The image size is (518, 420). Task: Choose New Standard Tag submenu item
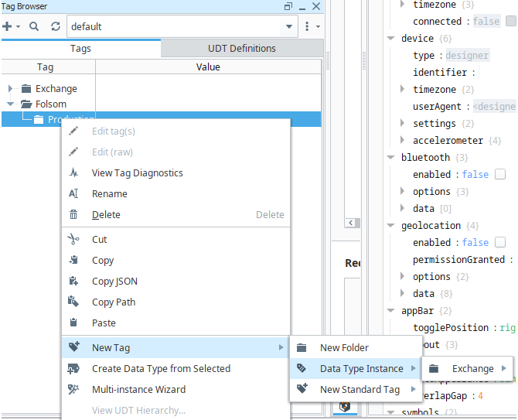click(360, 390)
